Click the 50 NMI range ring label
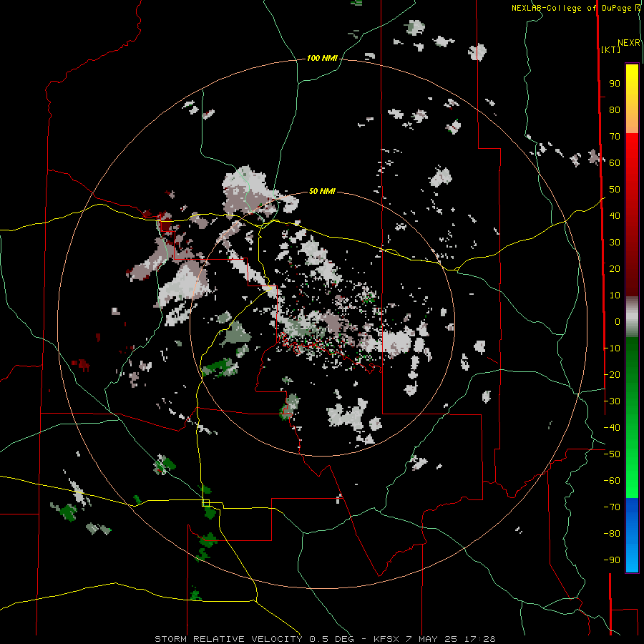The height and width of the screenshot is (644, 644). coord(322,191)
